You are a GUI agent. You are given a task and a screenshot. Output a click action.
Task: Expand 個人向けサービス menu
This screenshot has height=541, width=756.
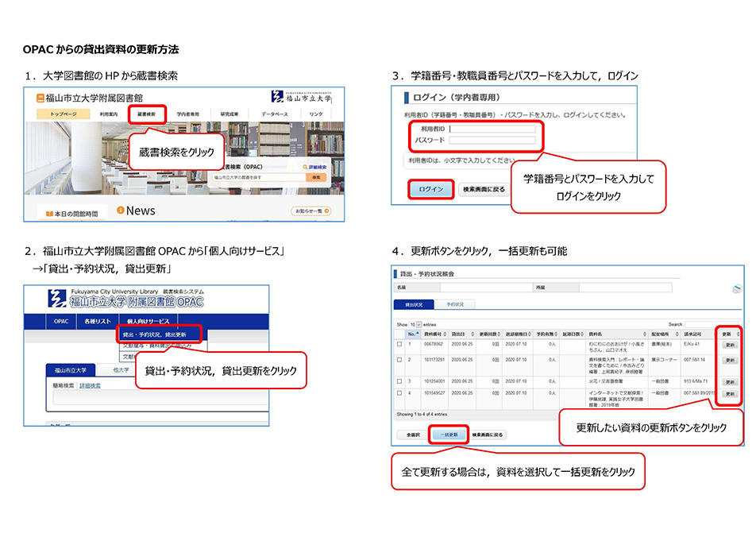point(148,321)
